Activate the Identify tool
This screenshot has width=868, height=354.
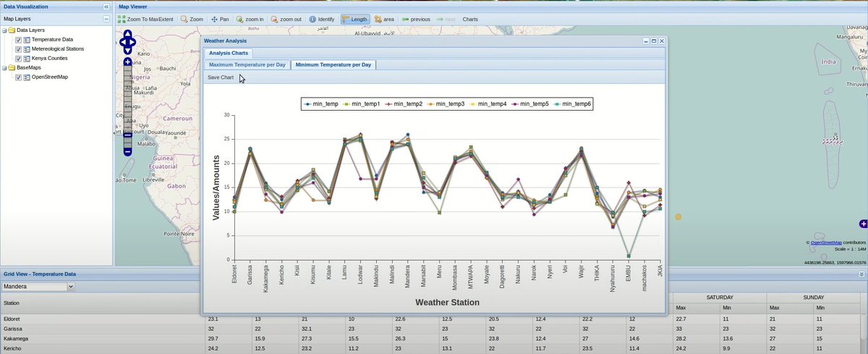[x=321, y=19]
